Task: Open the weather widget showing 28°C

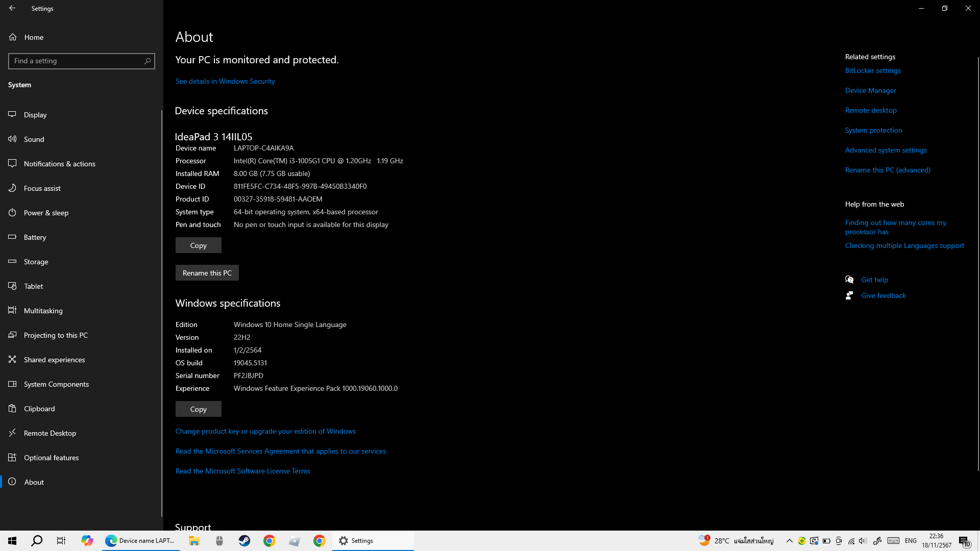Action: 736,541
